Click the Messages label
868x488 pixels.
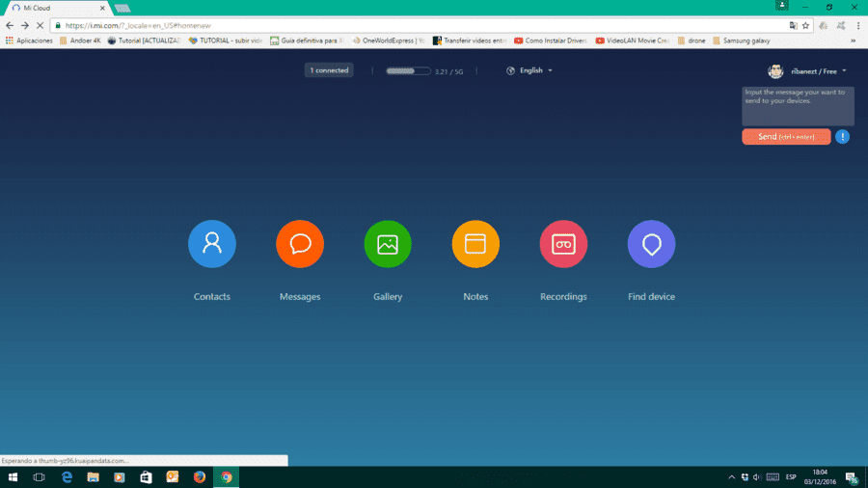(300, 297)
